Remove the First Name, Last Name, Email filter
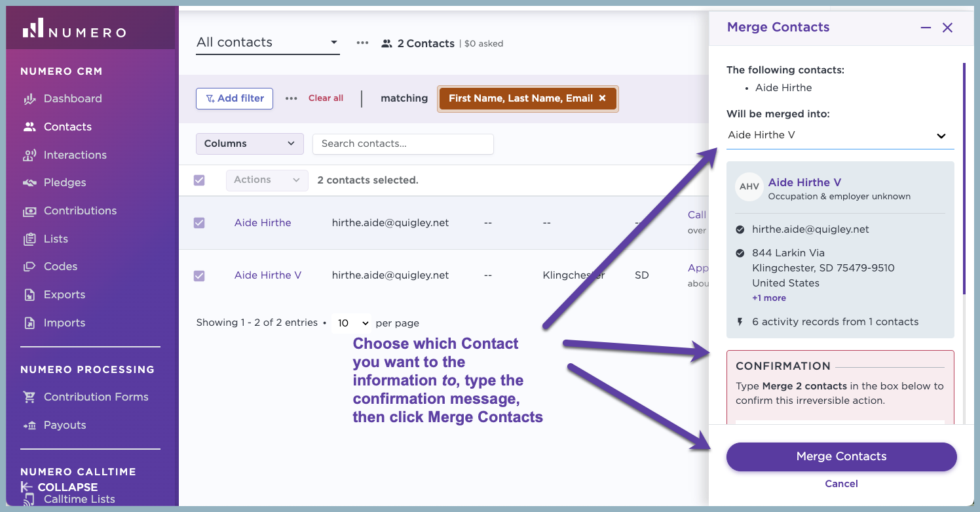Viewport: 980px width, 512px height. 603,98
